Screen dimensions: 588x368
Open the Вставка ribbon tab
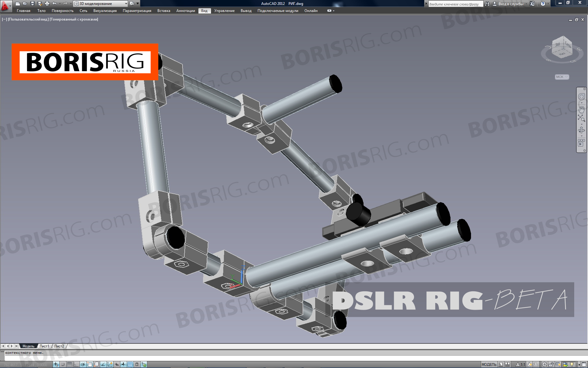tap(164, 11)
